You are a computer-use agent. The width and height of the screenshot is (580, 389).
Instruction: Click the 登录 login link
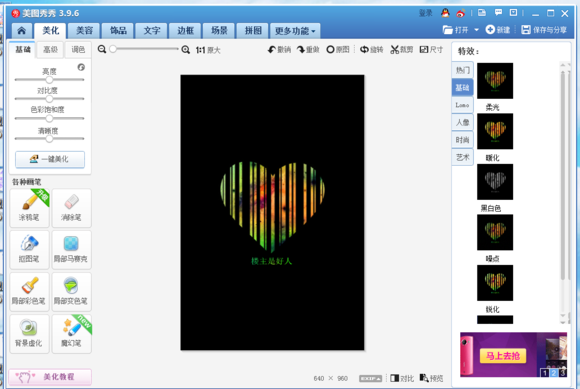click(x=425, y=13)
